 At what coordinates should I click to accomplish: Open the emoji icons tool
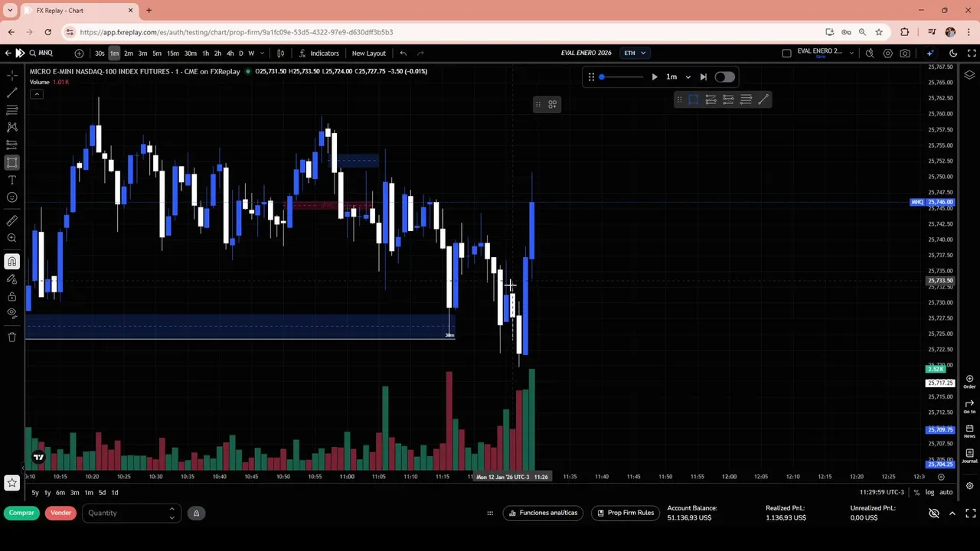pyautogui.click(x=11, y=197)
